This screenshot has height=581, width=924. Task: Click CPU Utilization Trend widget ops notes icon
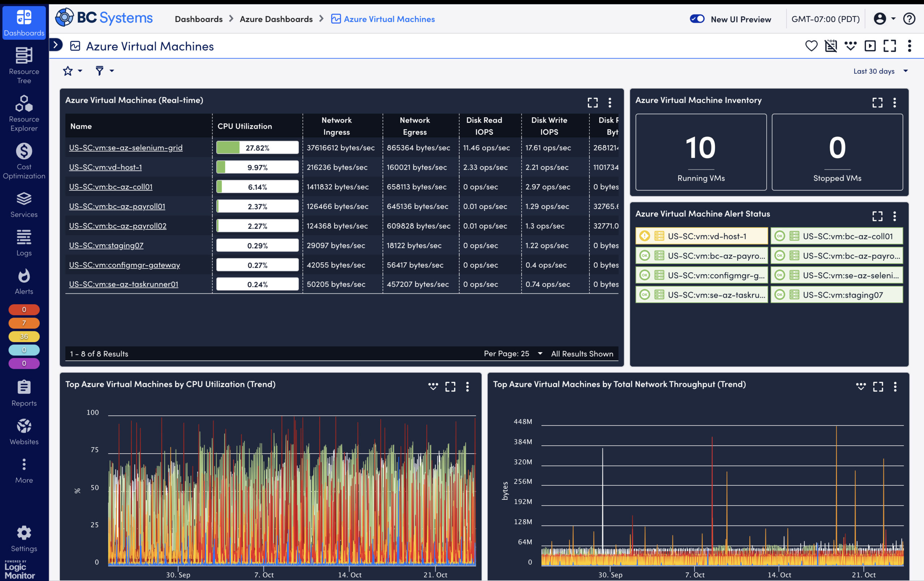click(433, 386)
